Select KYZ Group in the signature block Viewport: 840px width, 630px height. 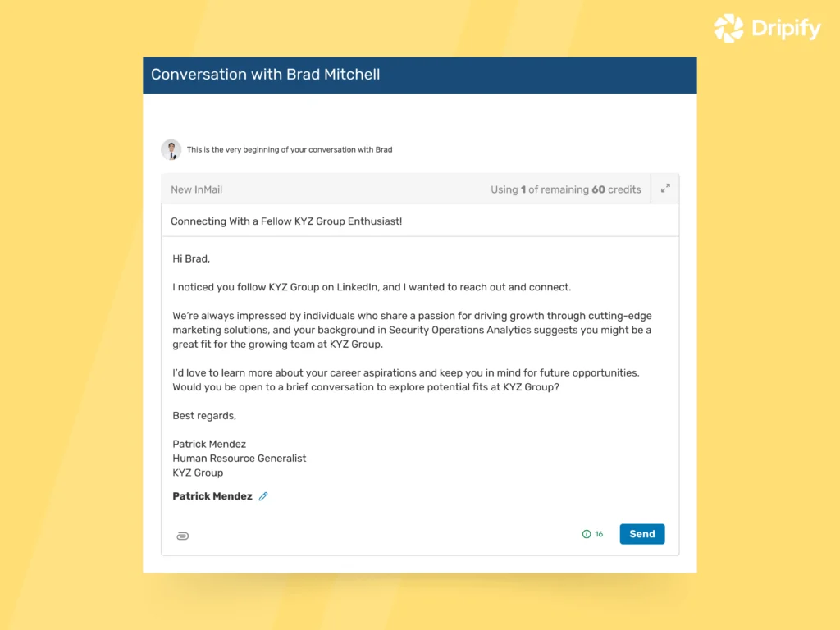(x=198, y=472)
